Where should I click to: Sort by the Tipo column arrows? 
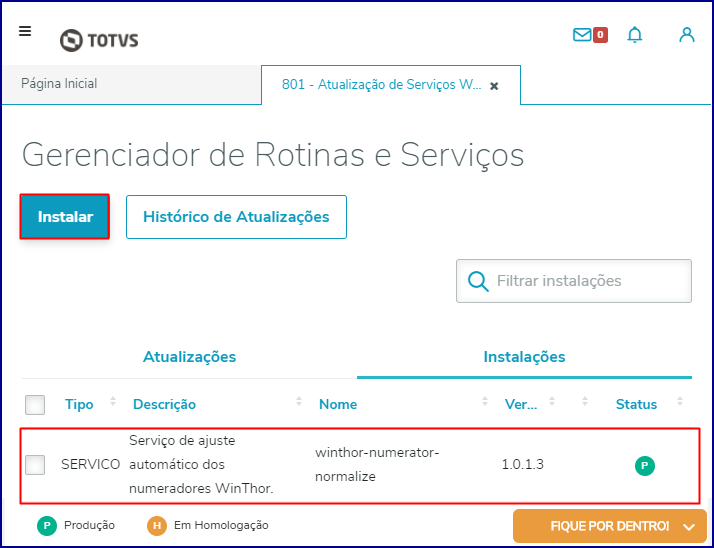tap(113, 401)
